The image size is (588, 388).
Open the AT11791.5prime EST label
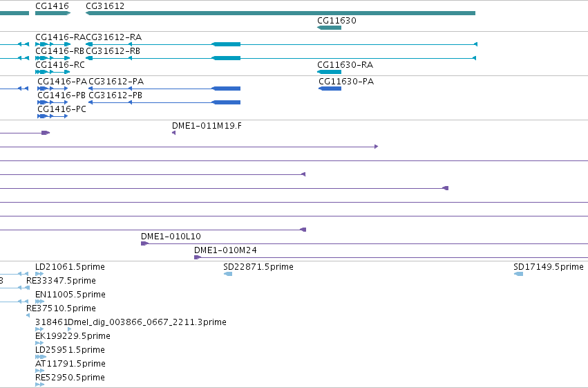coord(70,364)
